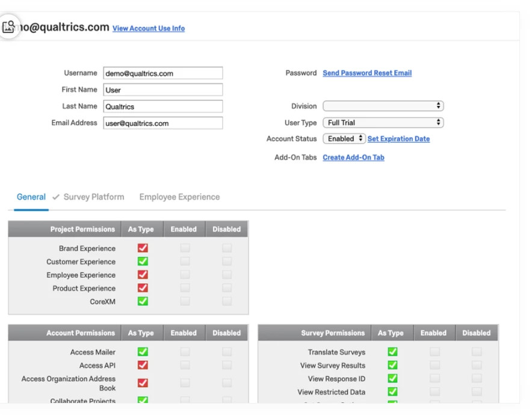The width and height of the screenshot is (532, 415).
Task: Toggle Customer Experience As Type checkbox
Action: click(x=143, y=262)
